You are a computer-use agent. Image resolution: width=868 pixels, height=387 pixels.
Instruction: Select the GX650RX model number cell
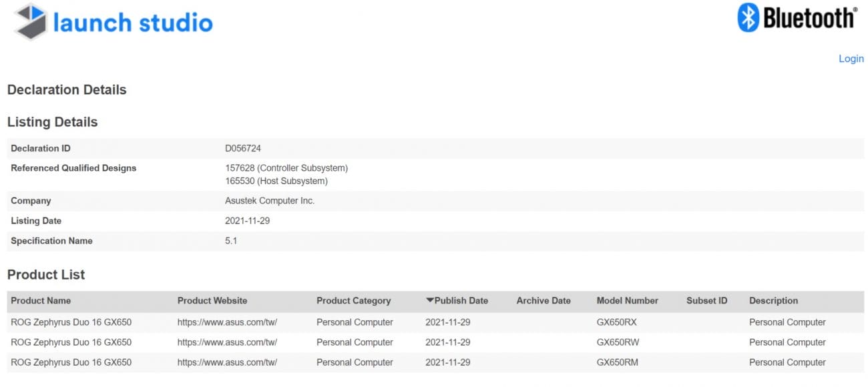616,322
